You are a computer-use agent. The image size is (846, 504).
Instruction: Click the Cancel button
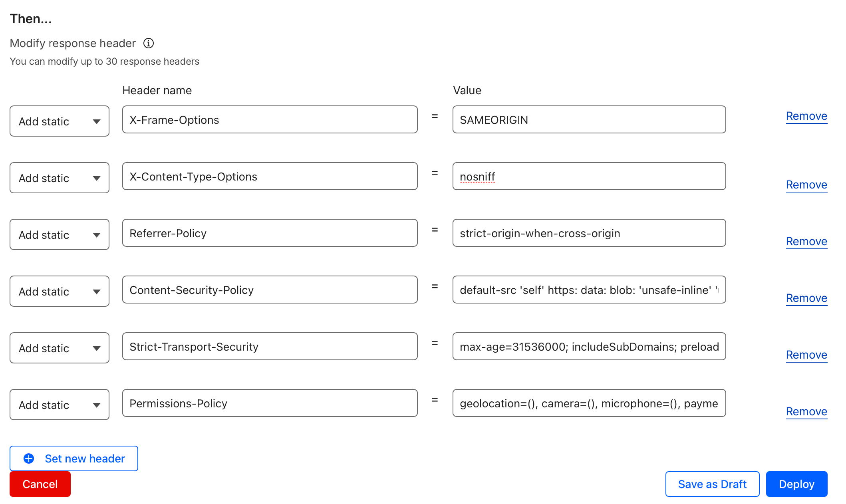click(40, 484)
